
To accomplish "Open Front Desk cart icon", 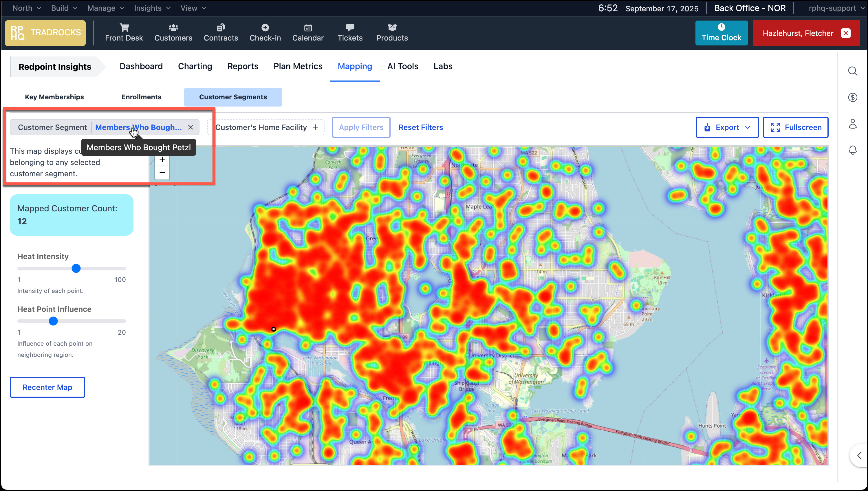I will [124, 28].
